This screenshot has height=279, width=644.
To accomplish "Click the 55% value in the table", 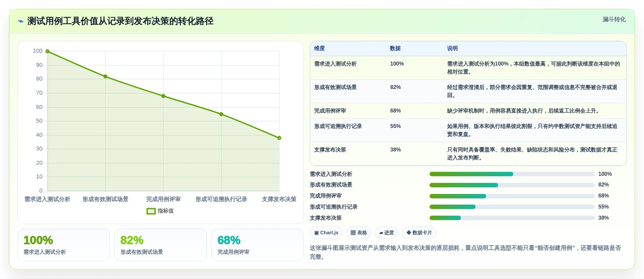I will [395, 126].
